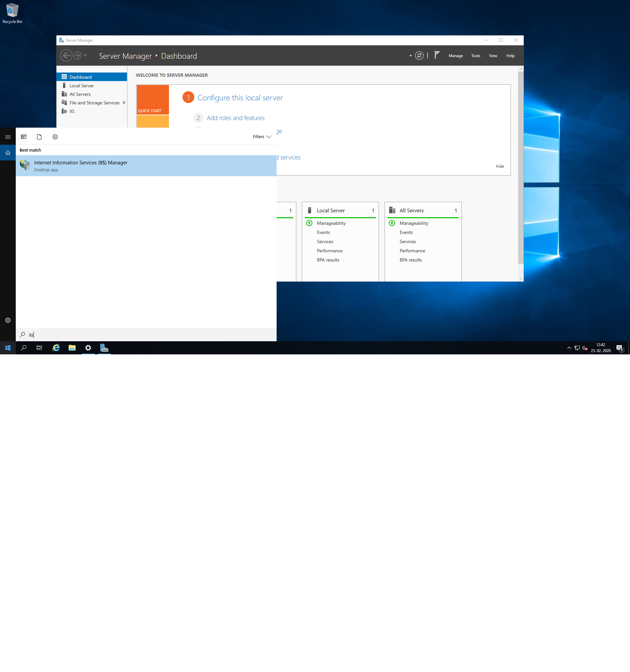This screenshot has width=630, height=672.
Task: Click the Windows Start button
Action: coord(8,348)
